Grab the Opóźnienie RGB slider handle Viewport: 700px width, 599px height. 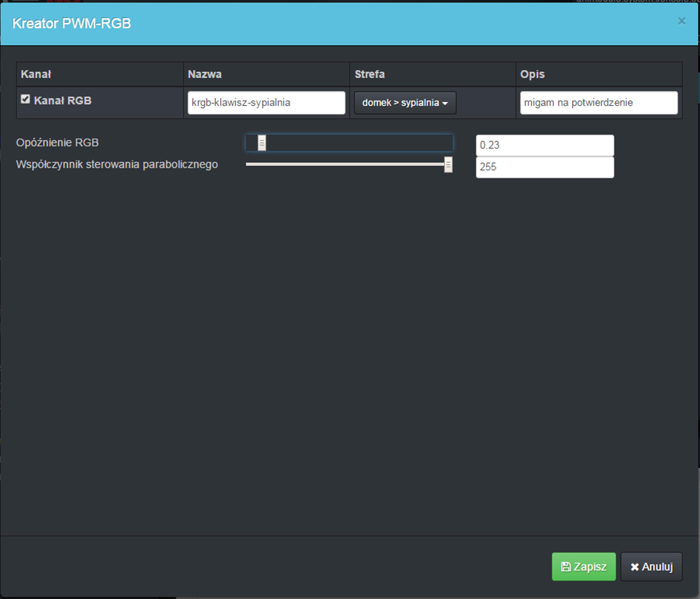click(x=262, y=143)
